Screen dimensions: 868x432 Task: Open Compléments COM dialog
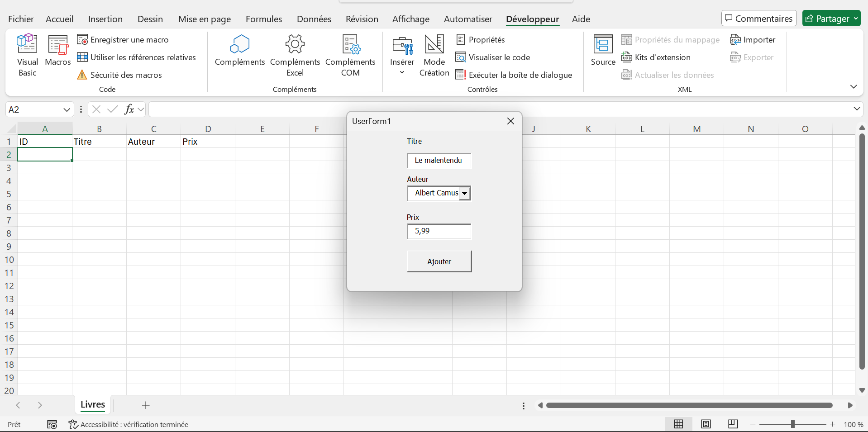[x=350, y=55]
